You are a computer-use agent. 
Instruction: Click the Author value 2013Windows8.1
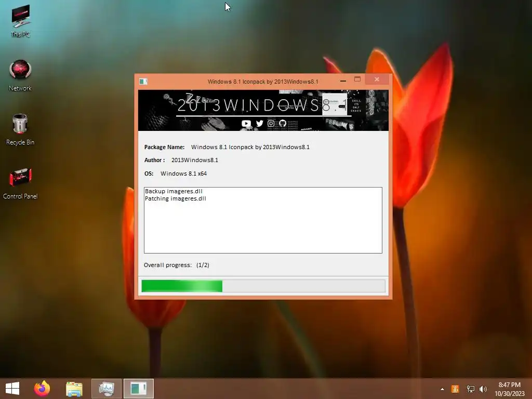point(195,160)
